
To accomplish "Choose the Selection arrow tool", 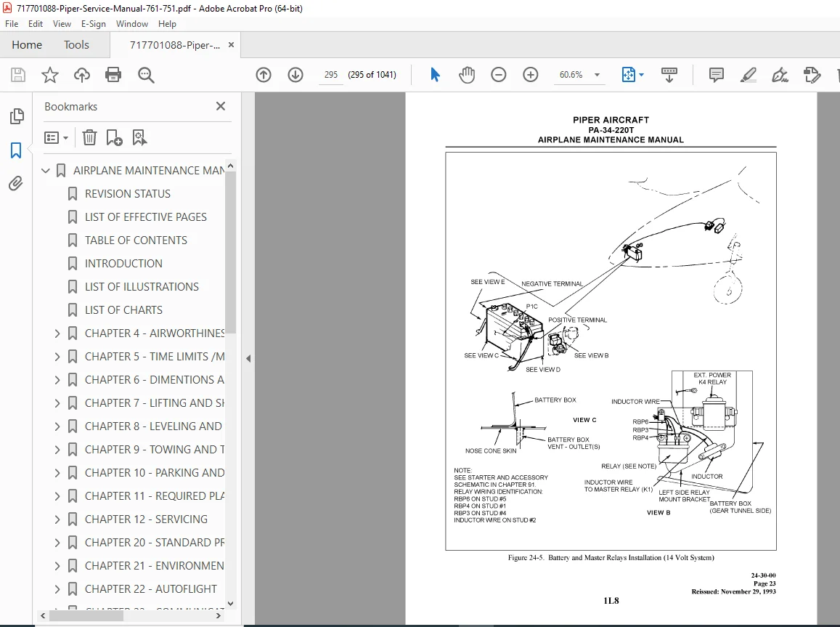I will 435,75.
